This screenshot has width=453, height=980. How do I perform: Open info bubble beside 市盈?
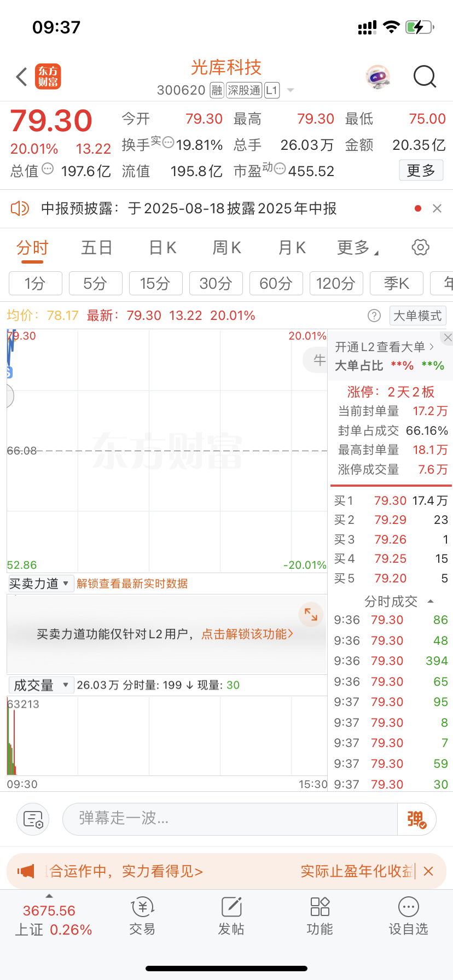click(280, 168)
